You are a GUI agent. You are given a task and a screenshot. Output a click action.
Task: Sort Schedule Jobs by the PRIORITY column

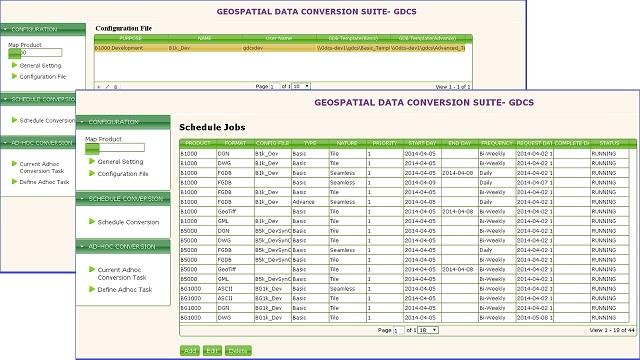pos(384,143)
